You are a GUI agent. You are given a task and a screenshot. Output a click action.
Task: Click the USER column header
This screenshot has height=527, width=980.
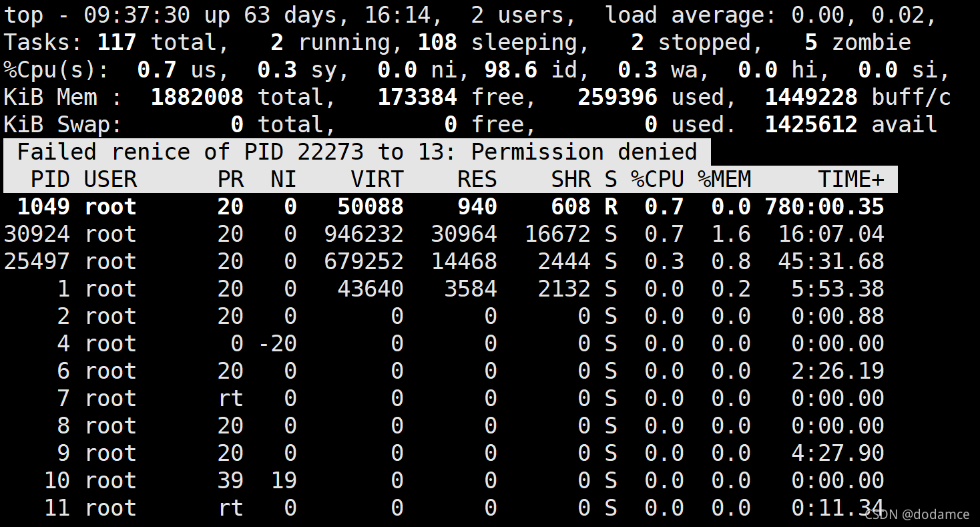110,179
